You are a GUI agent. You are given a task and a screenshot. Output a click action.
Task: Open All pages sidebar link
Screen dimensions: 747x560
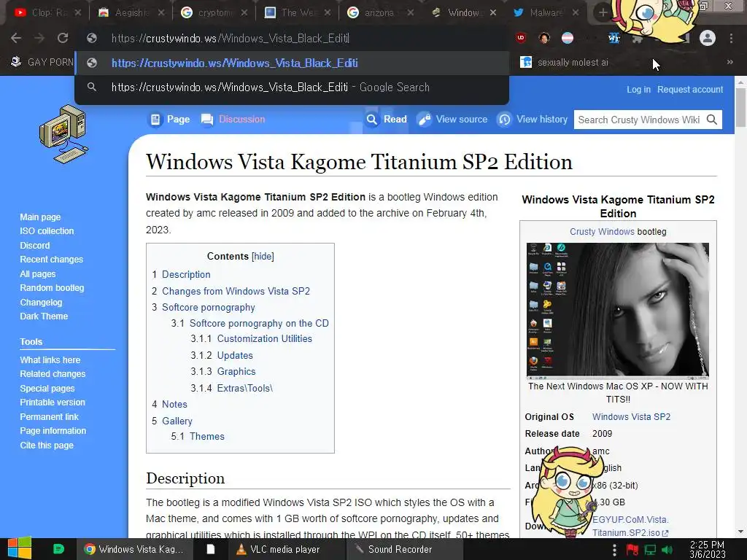[x=38, y=274]
